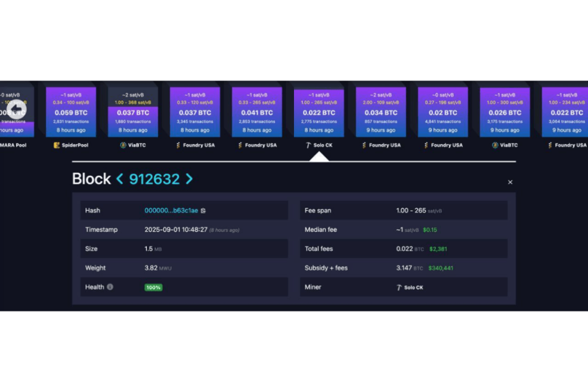The width and height of the screenshot is (588, 392).
Task: Select the 0.02 BTC block with 4,841 transactions
Action: pyautogui.click(x=443, y=112)
